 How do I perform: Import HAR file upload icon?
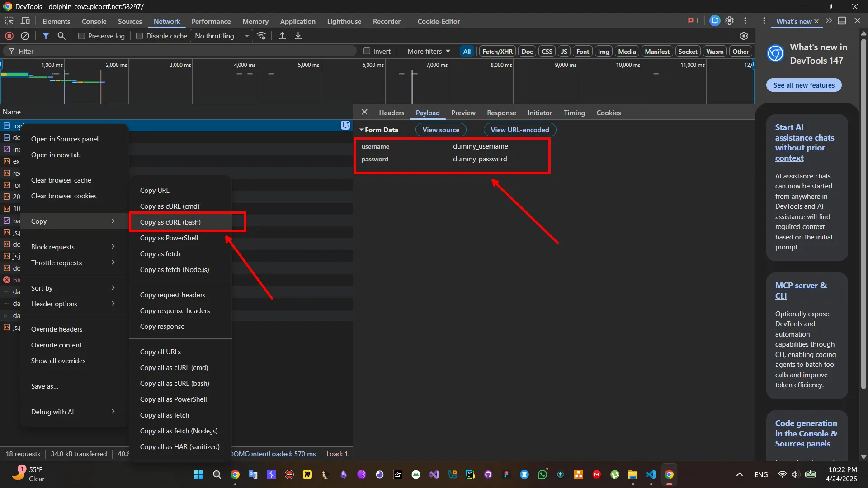(282, 36)
